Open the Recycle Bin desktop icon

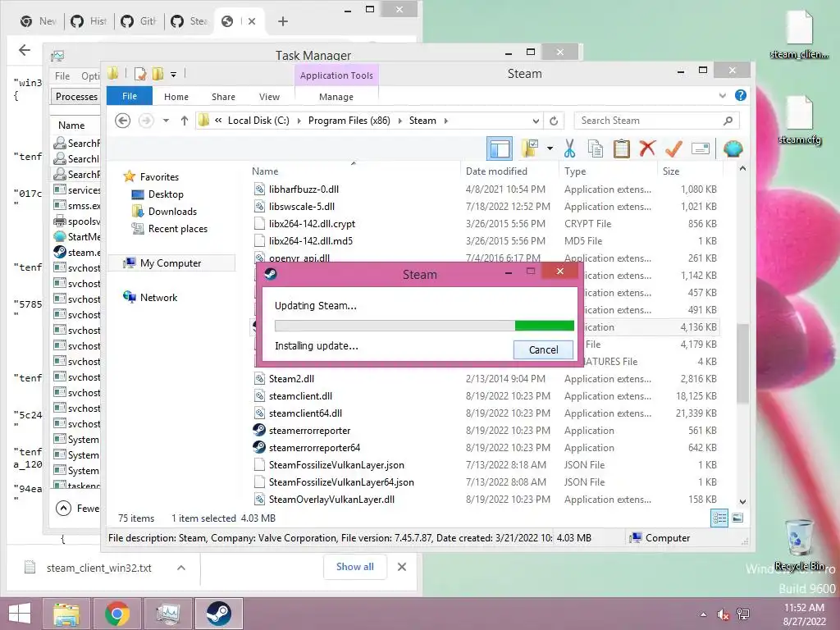[799, 545]
